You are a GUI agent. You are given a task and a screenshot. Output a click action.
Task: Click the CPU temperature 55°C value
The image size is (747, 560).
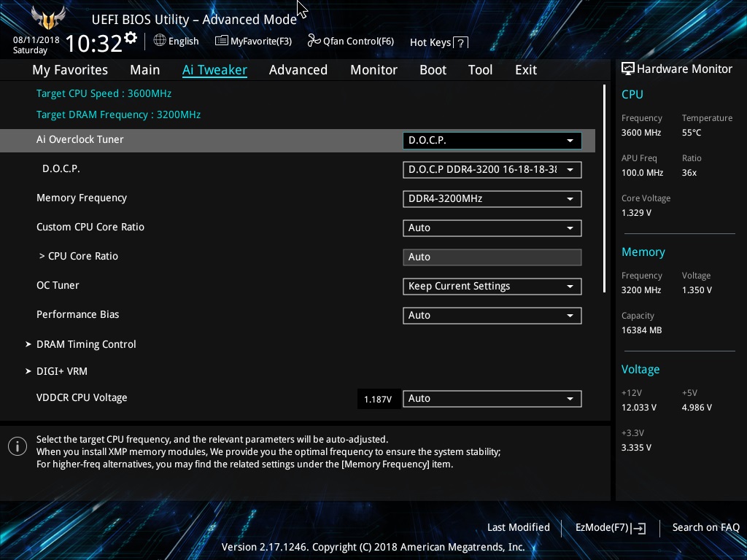[x=692, y=133]
